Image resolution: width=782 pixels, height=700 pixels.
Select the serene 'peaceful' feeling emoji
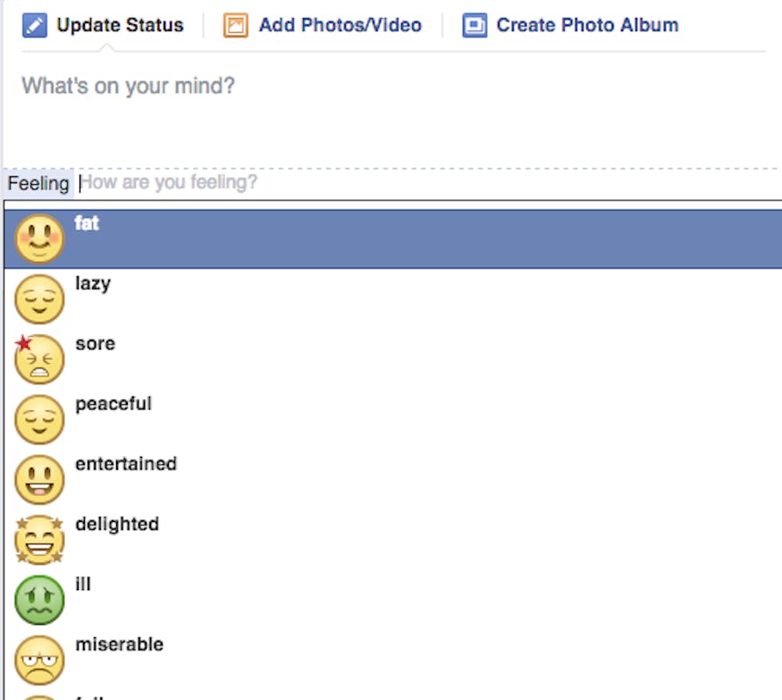click(39, 417)
